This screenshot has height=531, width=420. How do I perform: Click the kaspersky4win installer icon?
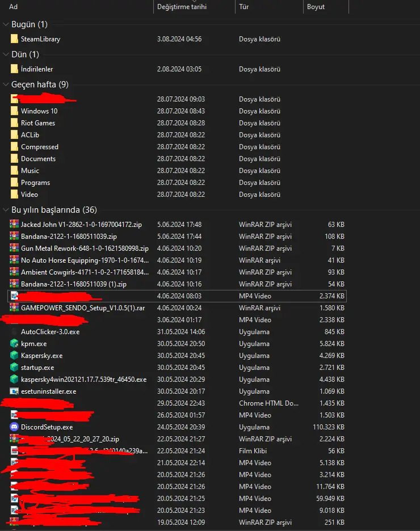[14, 380]
